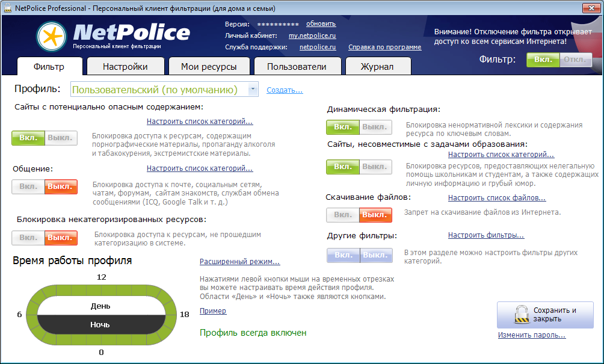
Task: Switch to the Фильтр tab
Action: pyautogui.click(x=49, y=66)
